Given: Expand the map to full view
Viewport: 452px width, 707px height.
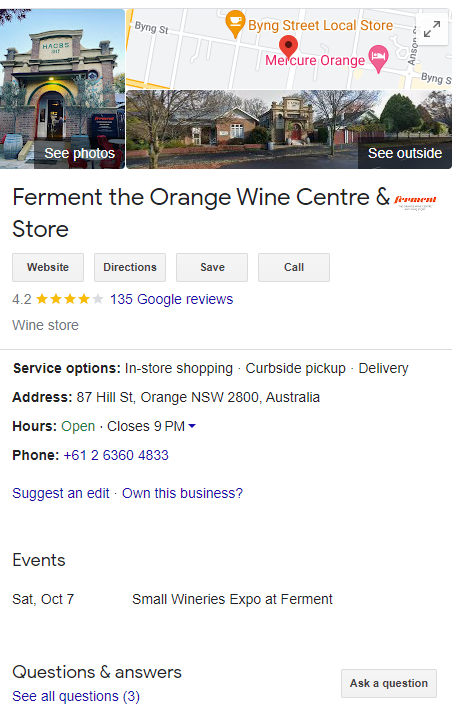Looking at the screenshot, I should point(432,29).
